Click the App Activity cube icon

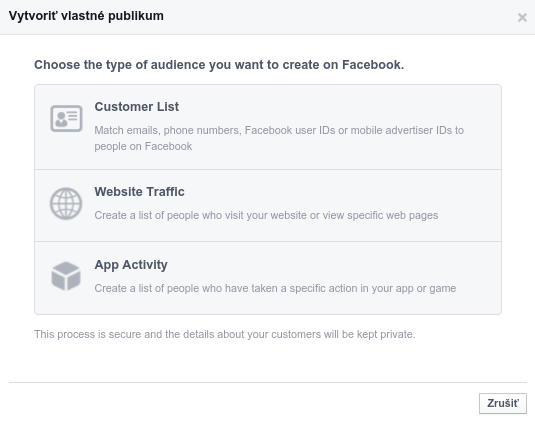click(66, 276)
